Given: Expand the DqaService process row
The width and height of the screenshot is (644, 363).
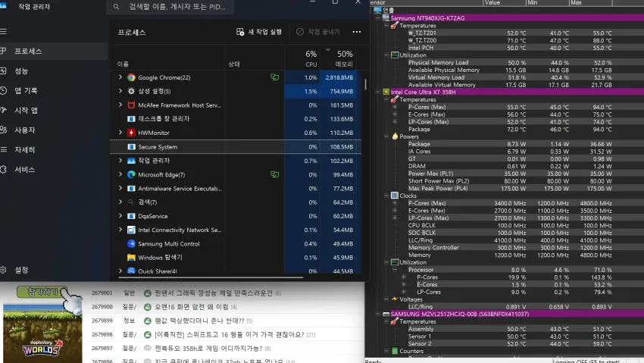Looking at the screenshot, I should 120,215.
